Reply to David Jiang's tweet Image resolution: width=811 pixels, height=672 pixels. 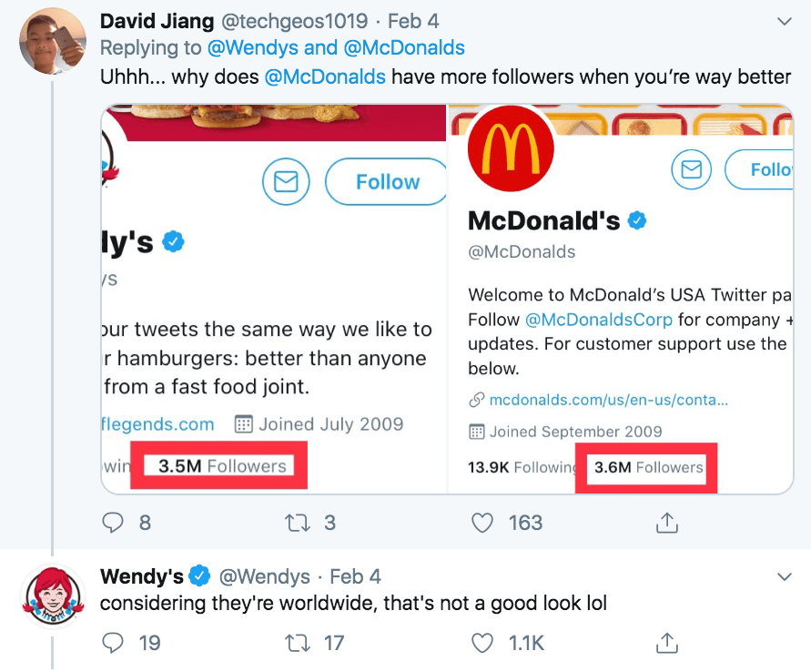tap(113, 523)
